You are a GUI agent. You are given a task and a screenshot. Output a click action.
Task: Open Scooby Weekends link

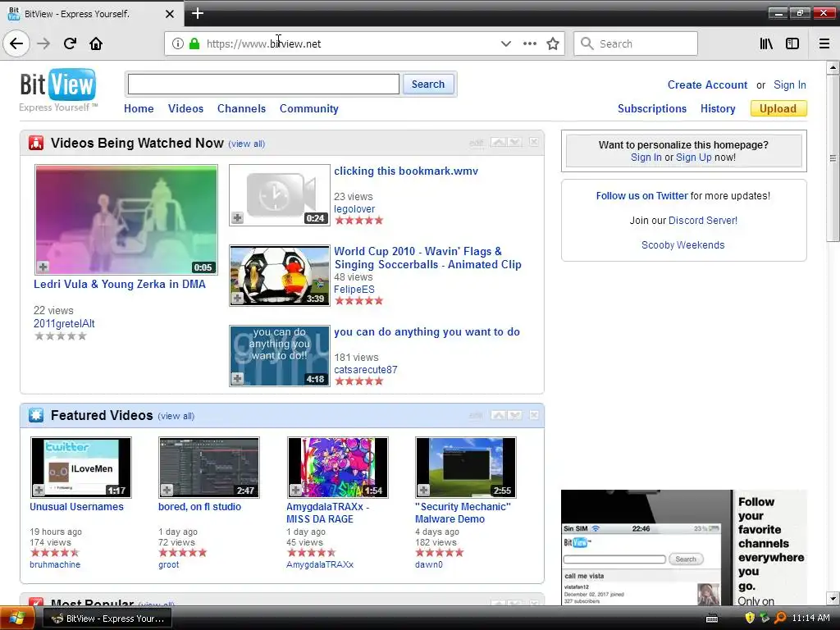(x=683, y=244)
